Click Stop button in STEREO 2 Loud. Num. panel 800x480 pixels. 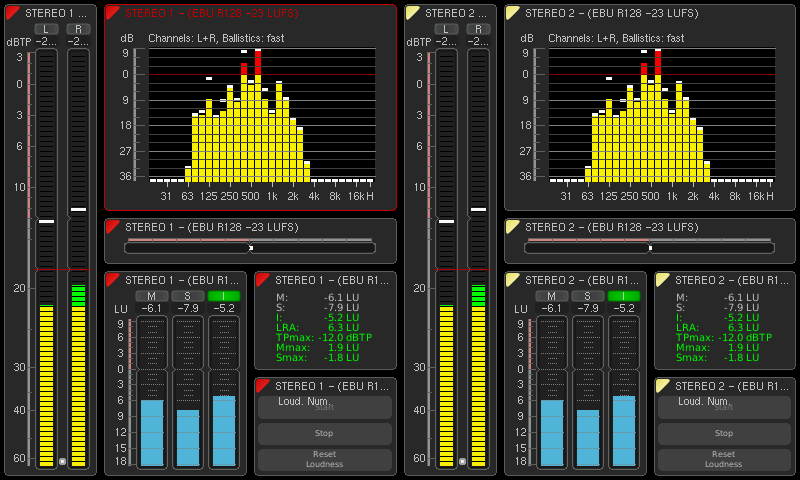point(724,433)
